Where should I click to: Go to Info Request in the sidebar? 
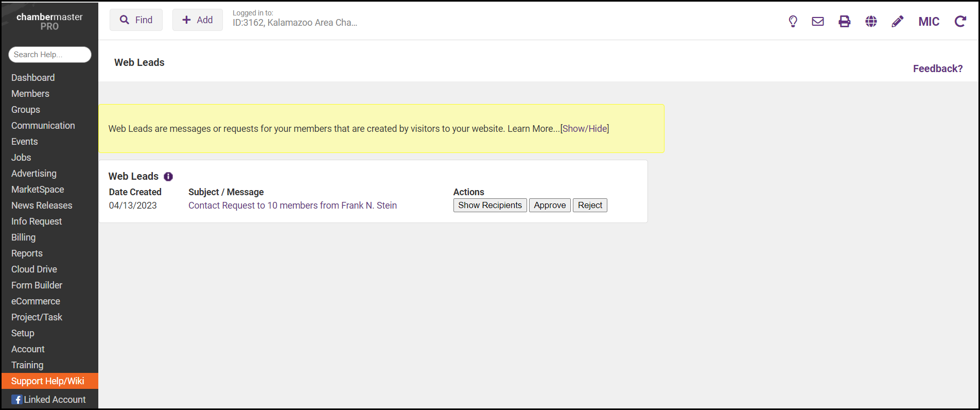point(37,221)
